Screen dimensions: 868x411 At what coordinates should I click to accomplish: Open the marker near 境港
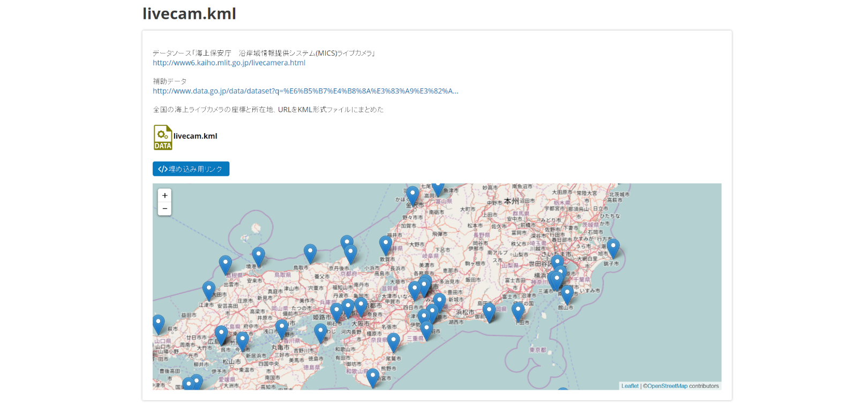[258, 256]
